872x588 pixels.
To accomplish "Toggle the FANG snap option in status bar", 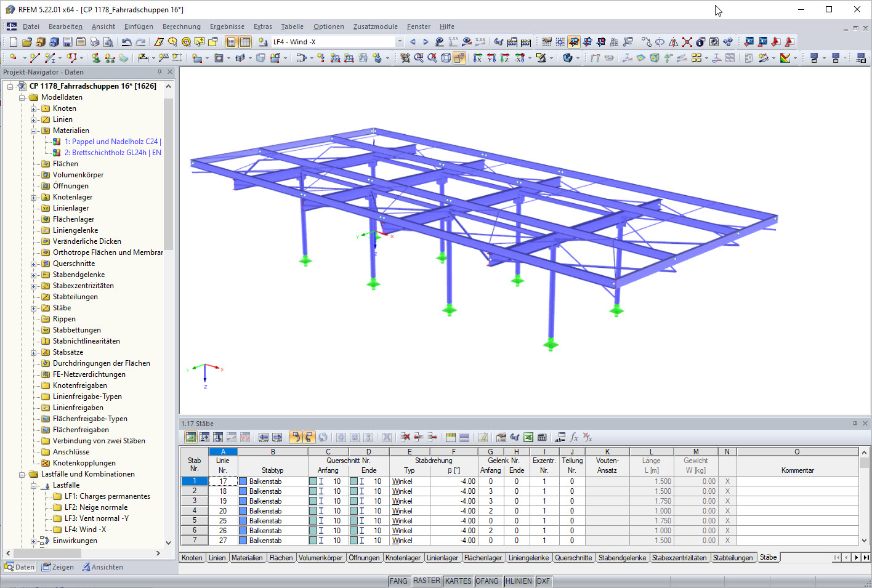I will pos(399,581).
